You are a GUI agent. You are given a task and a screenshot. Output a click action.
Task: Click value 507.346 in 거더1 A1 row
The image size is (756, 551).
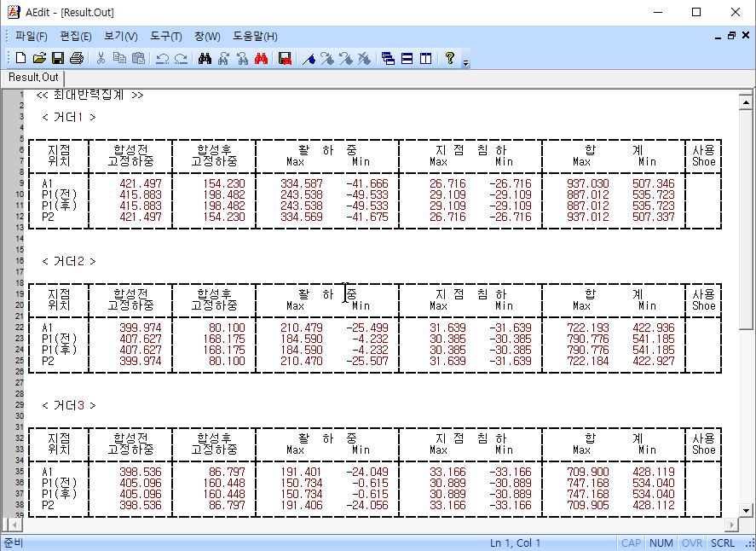654,184
